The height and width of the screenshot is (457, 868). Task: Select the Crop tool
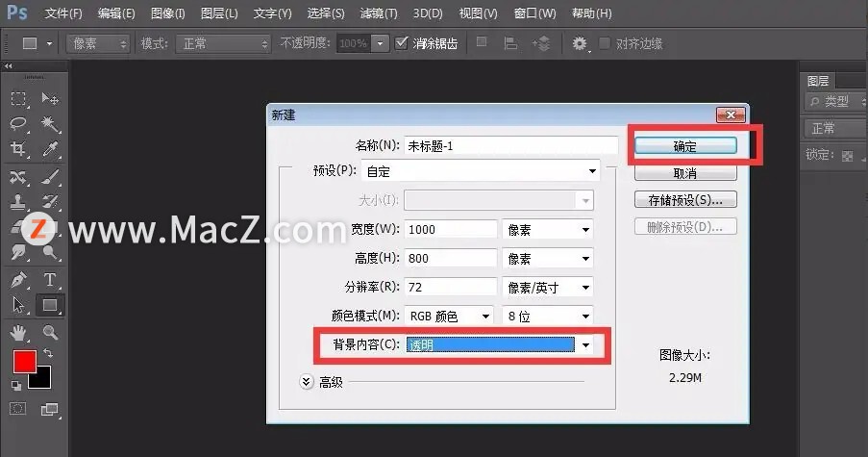click(18, 148)
